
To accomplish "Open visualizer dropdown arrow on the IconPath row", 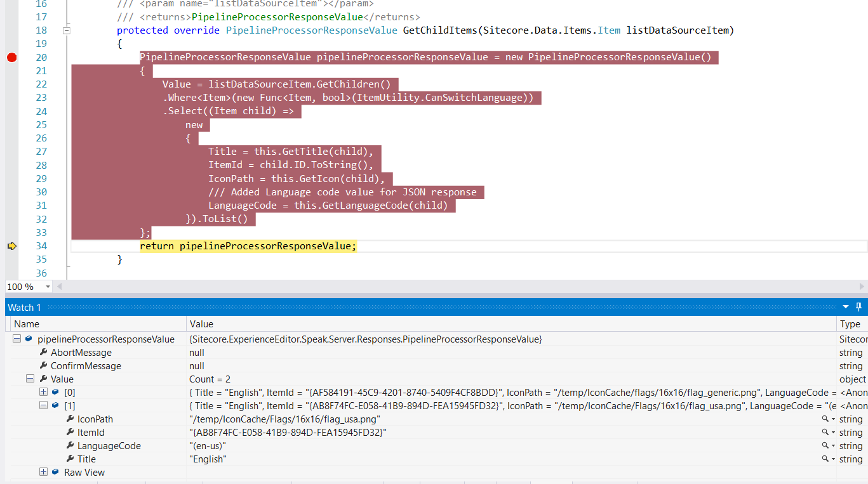I will [x=833, y=420].
